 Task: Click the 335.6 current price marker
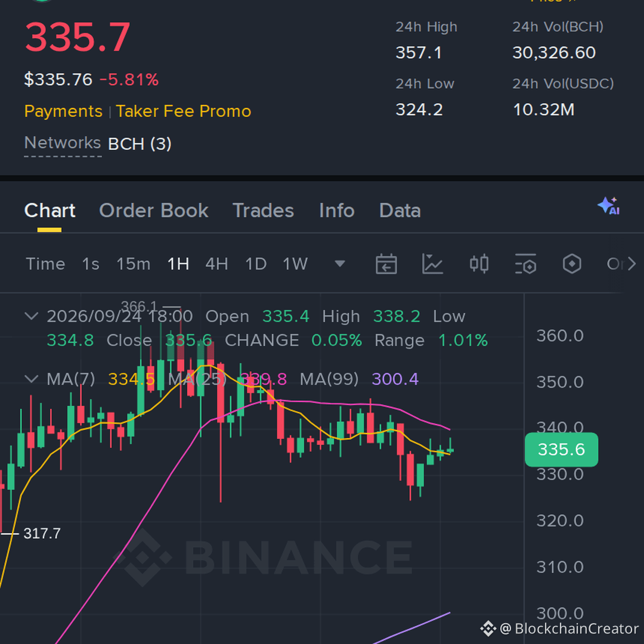pyautogui.click(x=561, y=450)
